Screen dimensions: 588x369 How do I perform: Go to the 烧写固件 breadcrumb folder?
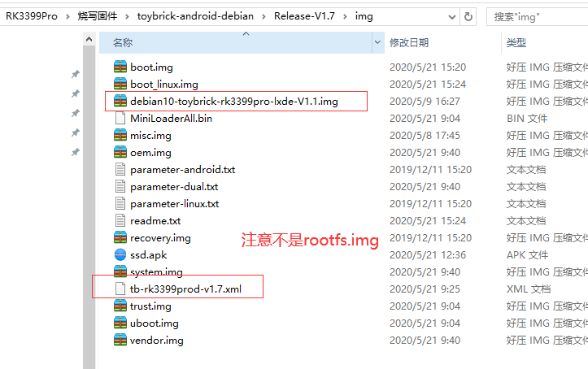click(98, 16)
